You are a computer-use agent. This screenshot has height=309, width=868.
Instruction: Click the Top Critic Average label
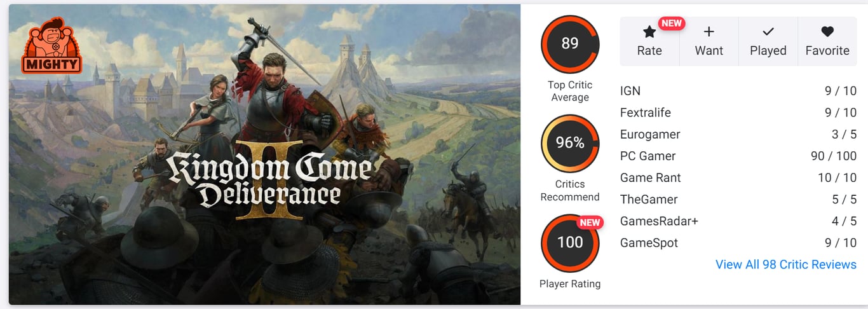[569, 91]
